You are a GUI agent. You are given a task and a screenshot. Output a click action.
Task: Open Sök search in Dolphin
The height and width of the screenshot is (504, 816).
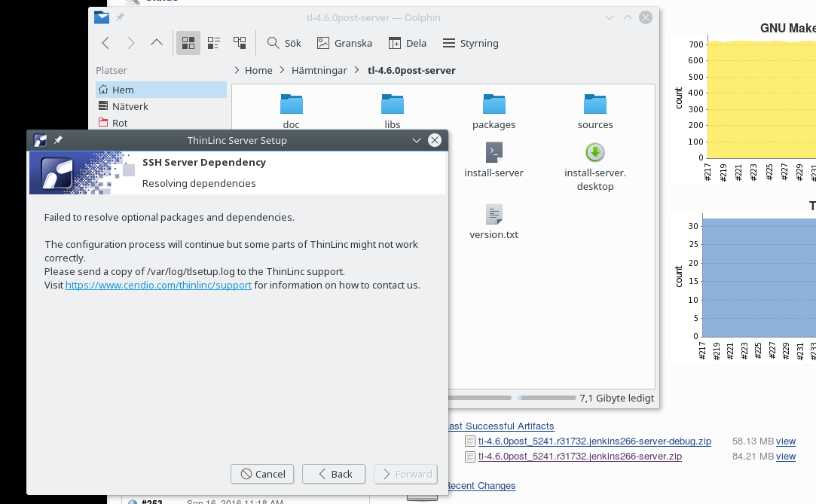(284, 43)
